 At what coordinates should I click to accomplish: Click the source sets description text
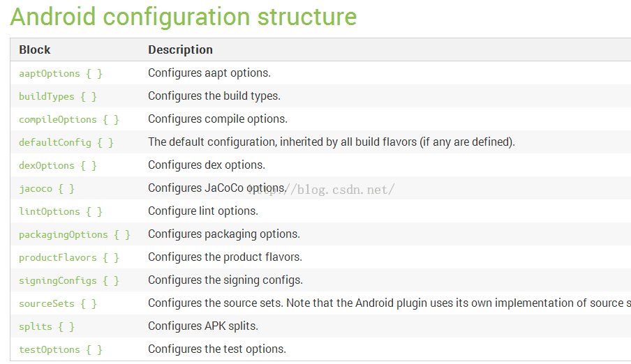pos(389,303)
